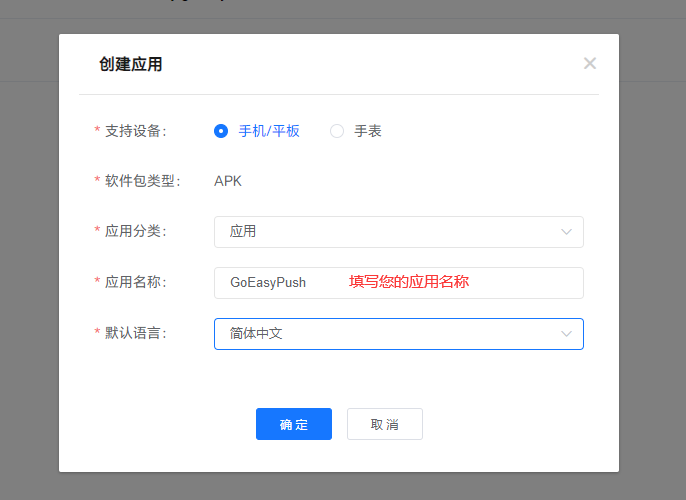The height and width of the screenshot is (500, 686).
Task: Click the 手机/平板 label text
Action: click(269, 131)
